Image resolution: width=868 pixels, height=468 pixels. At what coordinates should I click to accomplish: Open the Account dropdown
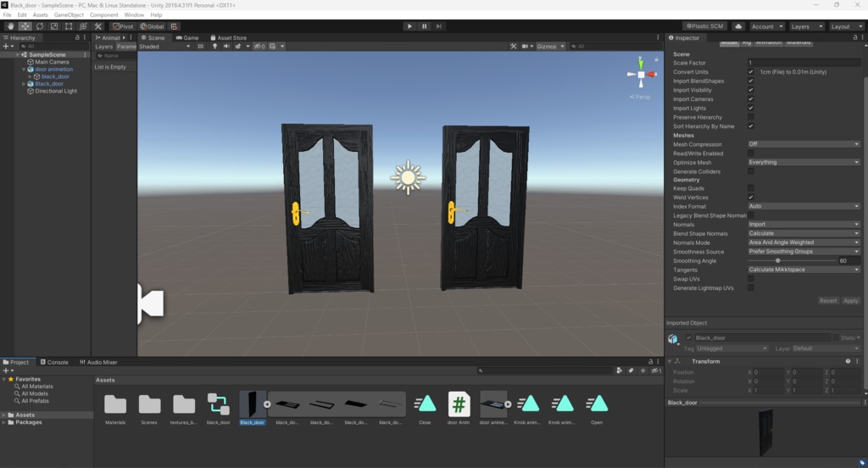tap(766, 26)
